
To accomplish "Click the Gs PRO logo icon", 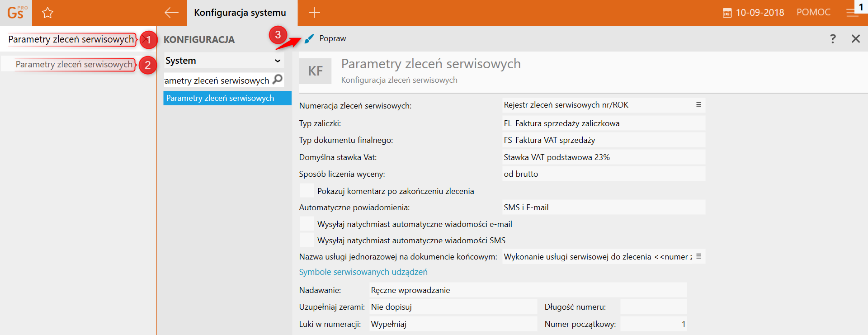I will [16, 13].
